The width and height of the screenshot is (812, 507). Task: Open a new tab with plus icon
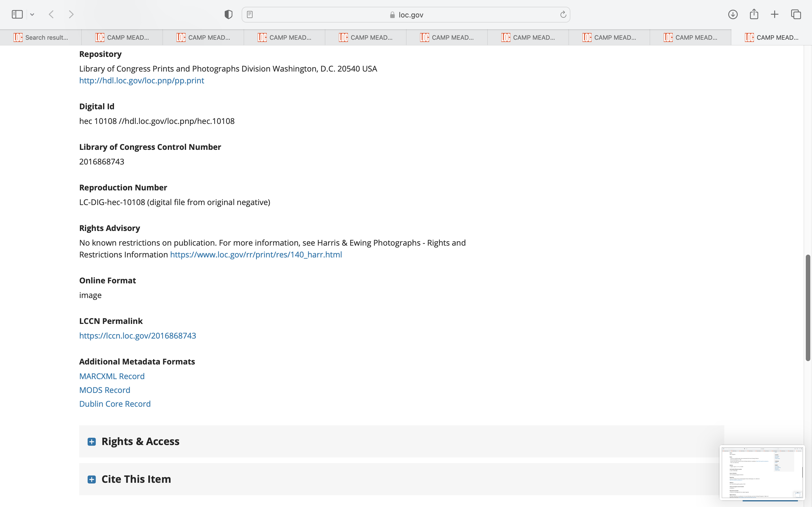(x=775, y=14)
